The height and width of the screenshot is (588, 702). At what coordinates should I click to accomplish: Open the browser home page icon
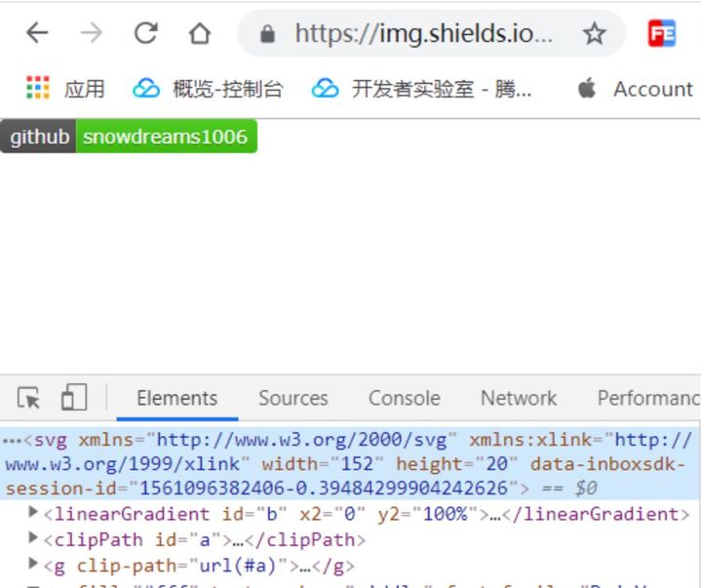tap(200, 33)
